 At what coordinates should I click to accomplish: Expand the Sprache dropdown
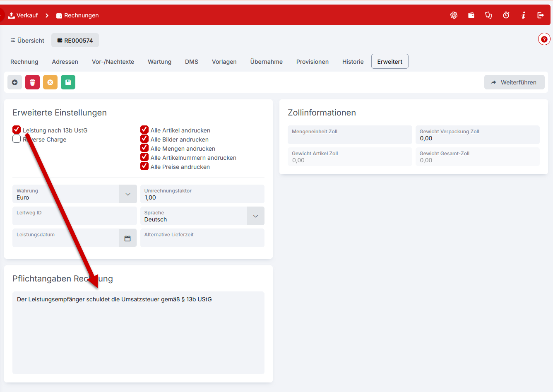click(x=255, y=216)
